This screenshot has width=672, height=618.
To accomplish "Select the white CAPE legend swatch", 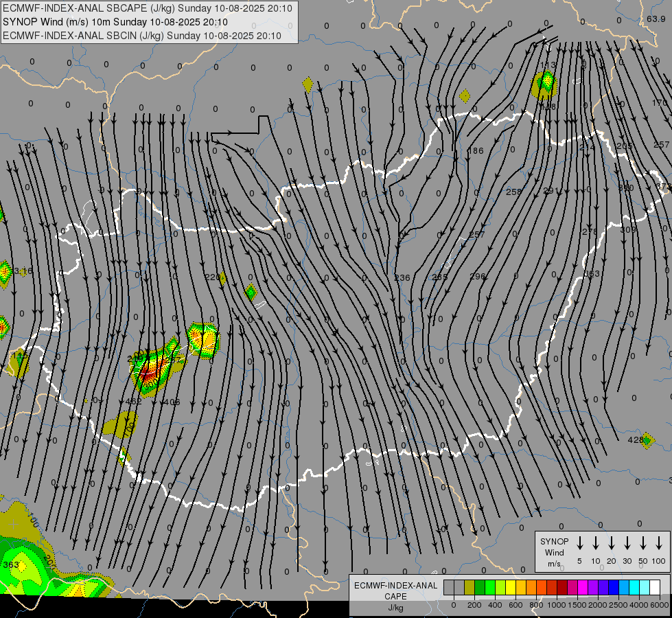I will tap(654, 588).
